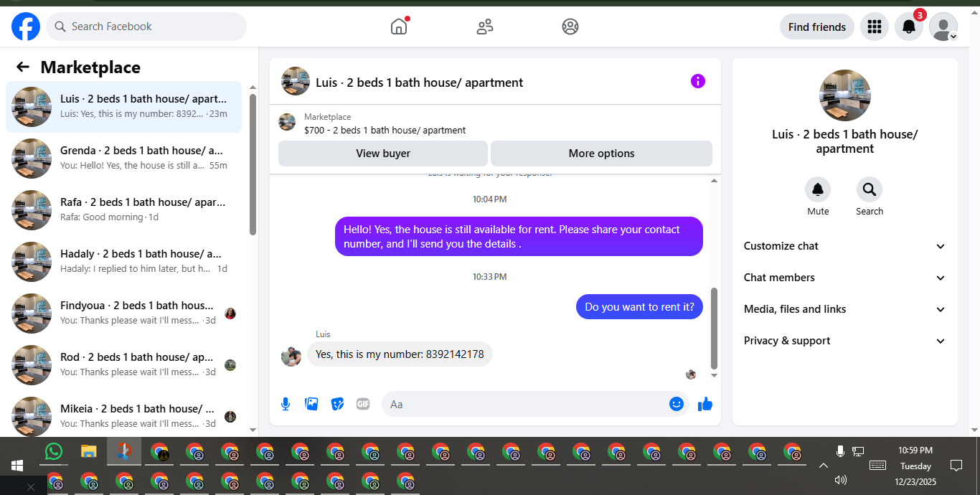Image resolution: width=980 pixels, height=495 pixels.
Task: Open the emoji picker in message box
Action: coord(676,404)
